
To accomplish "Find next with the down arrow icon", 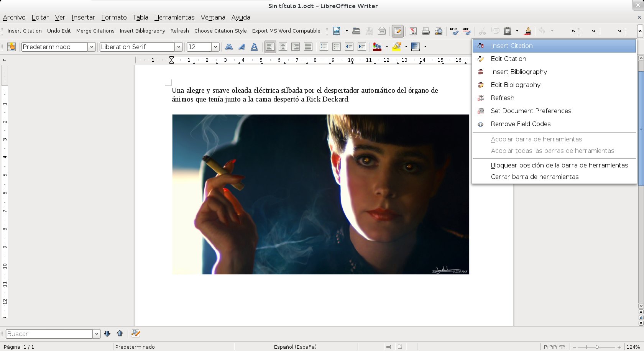I will [x=107, y=334].
